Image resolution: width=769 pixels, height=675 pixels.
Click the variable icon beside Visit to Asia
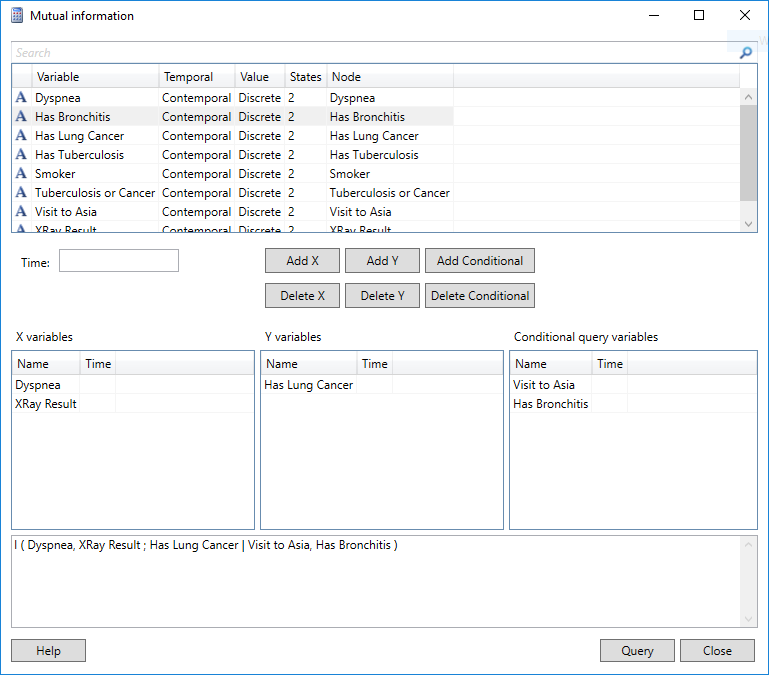21,211
